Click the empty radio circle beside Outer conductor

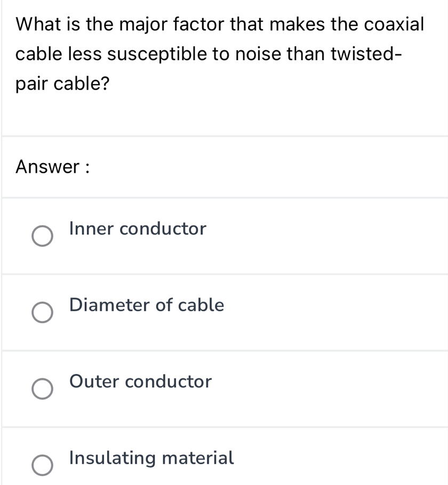(x=44, y=389)
